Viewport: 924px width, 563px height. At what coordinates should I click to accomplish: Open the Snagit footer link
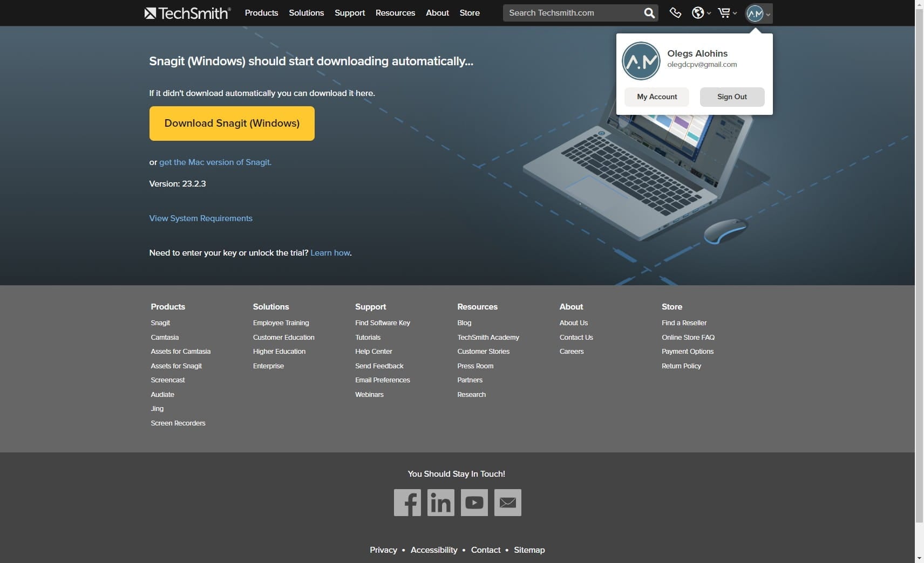[160, 323]
